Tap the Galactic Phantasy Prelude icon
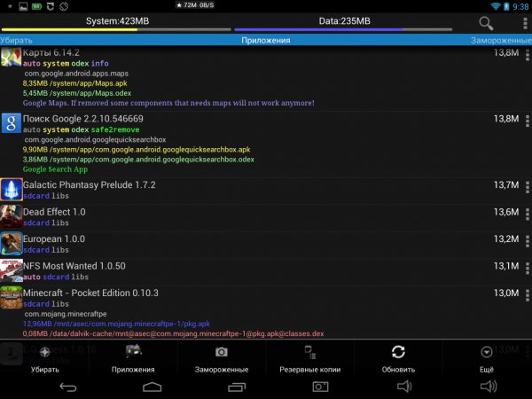The height and width of the screenshot is (399, 532). 12,190
